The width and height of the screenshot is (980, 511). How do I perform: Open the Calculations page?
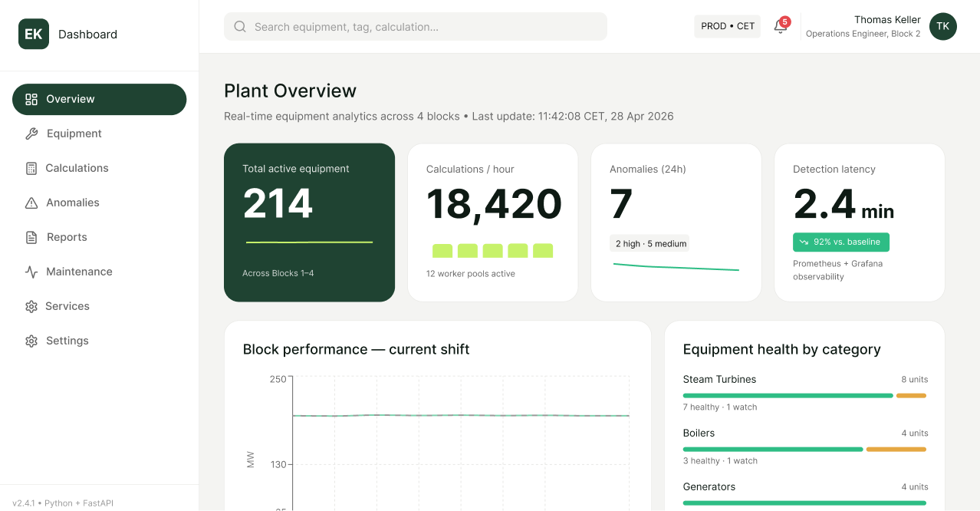[100, 168]
